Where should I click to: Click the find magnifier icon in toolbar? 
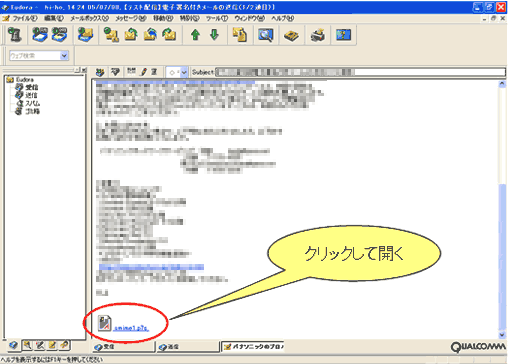click(x=265, y=35)
